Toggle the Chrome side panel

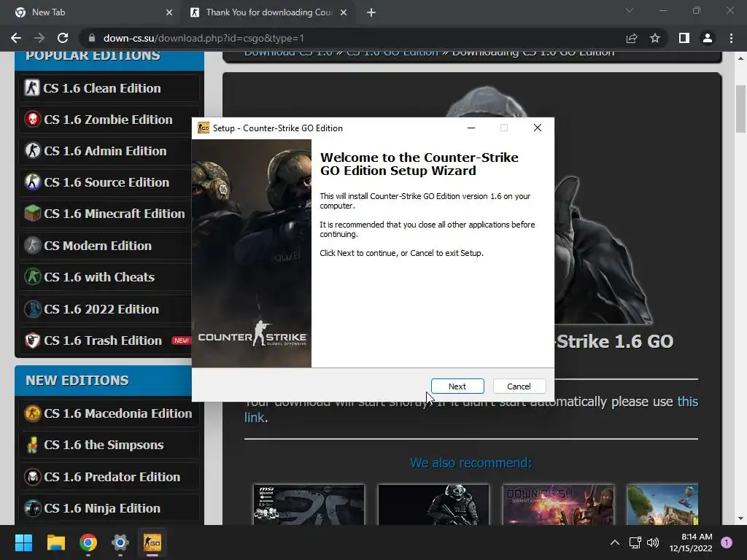(x=684, y=38)
